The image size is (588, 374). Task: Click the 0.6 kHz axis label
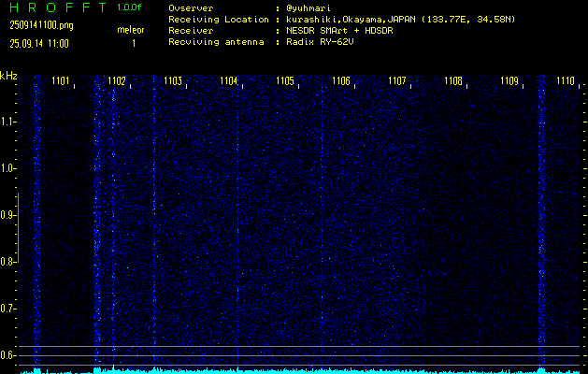tap(7, 355)
